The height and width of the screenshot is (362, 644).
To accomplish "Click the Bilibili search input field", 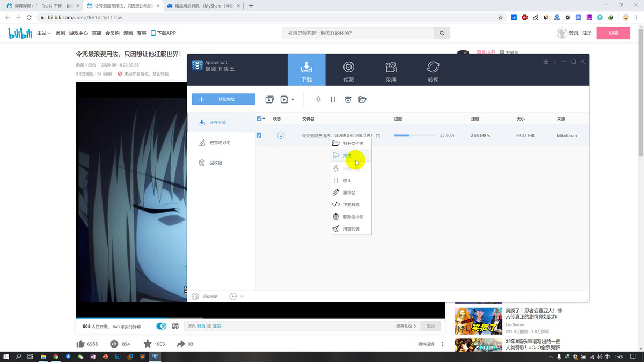I will point(360,33).
